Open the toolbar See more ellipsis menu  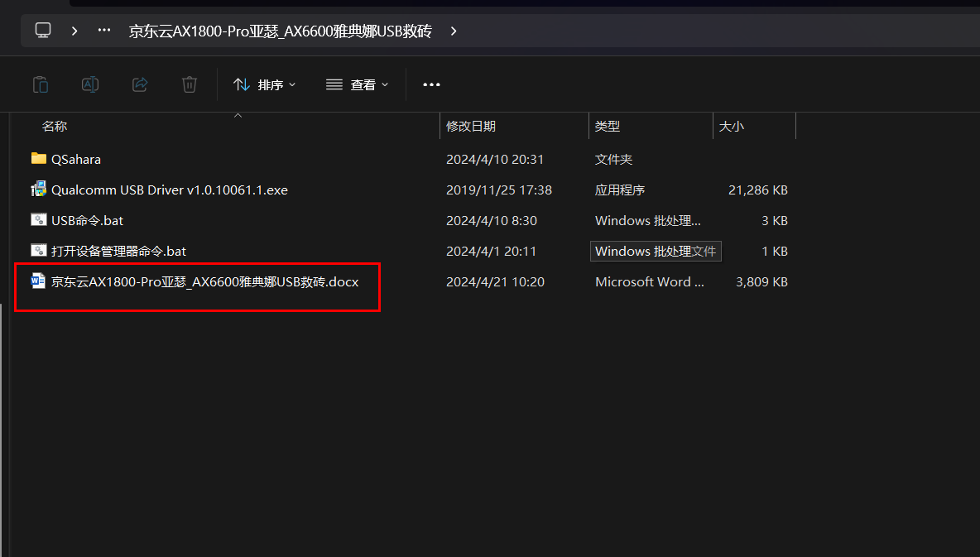[x=431, y=84]
